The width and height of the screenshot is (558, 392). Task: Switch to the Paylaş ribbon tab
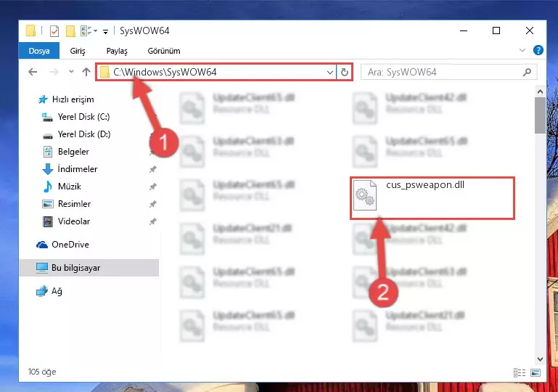pyautogui.click(x=117, y=51)
